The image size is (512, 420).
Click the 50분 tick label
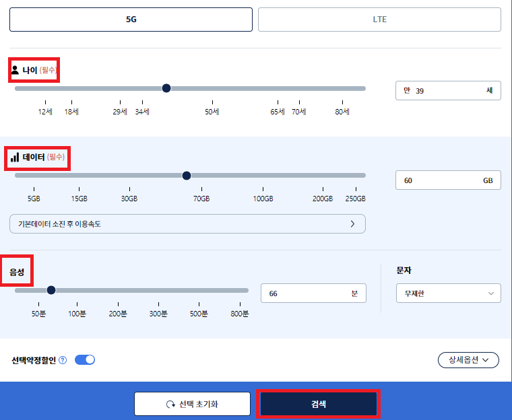click(39, 314)
